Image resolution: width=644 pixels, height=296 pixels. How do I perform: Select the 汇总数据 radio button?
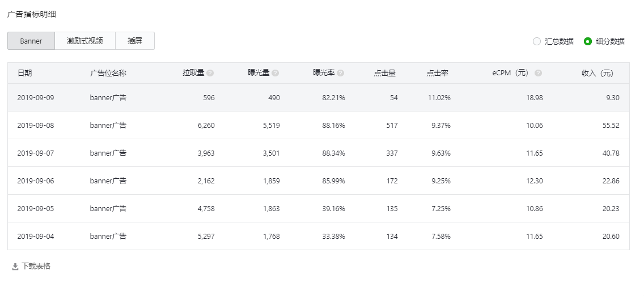(536, 41)
